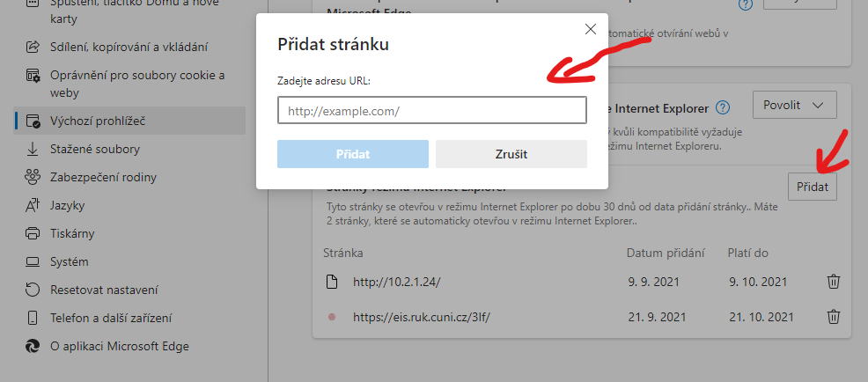Click Přidat button beside Internet Explorer pages

click(x=812, y=187)
